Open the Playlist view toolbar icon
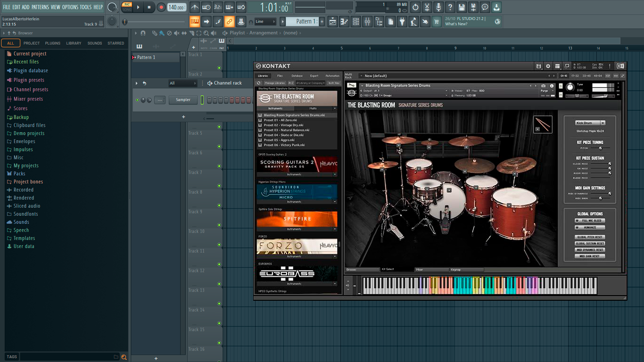 (x=332, y=22)
